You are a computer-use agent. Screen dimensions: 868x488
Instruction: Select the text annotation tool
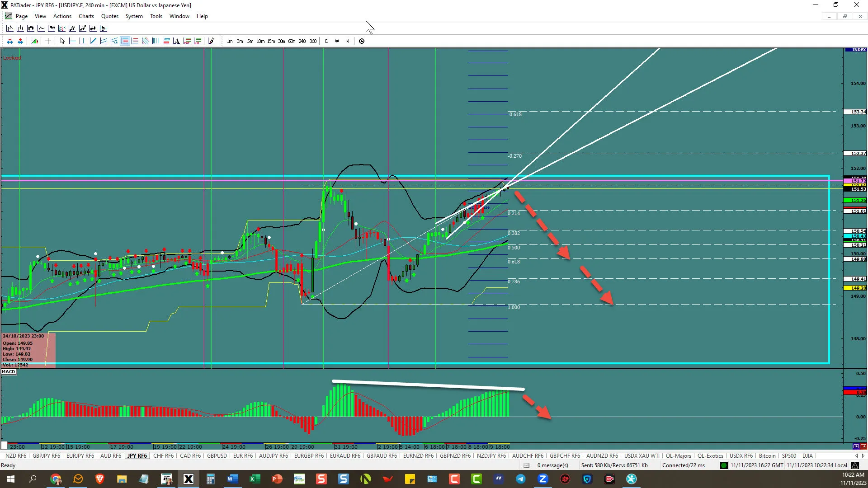point(176,41)
